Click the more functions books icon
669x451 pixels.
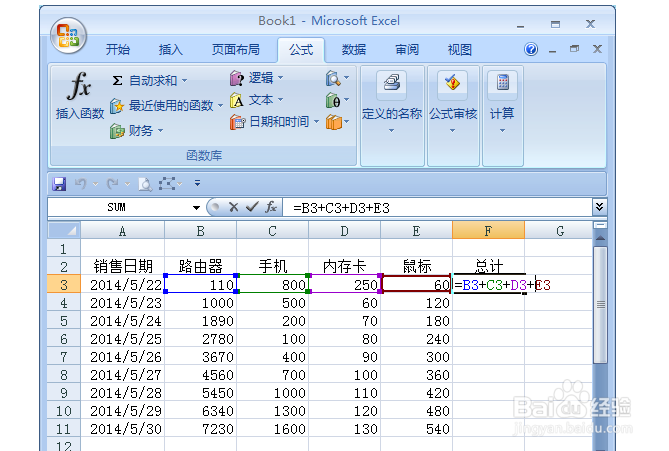pos(334,122)
